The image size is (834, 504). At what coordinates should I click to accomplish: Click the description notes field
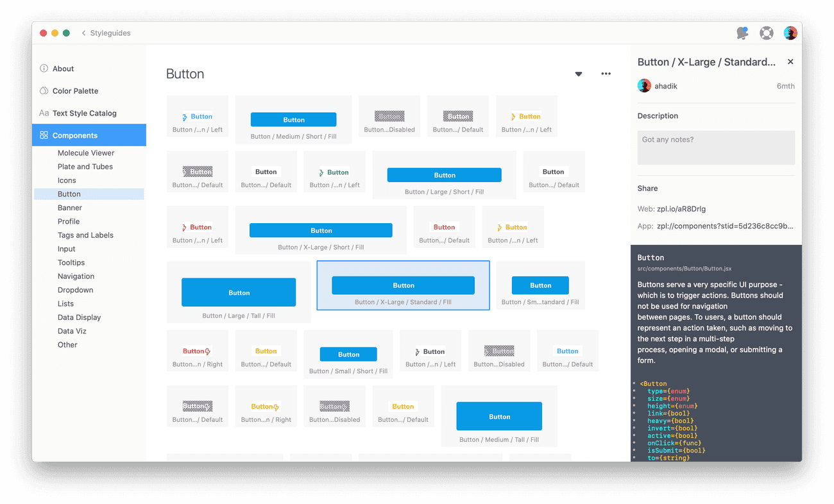pos(715,147)
